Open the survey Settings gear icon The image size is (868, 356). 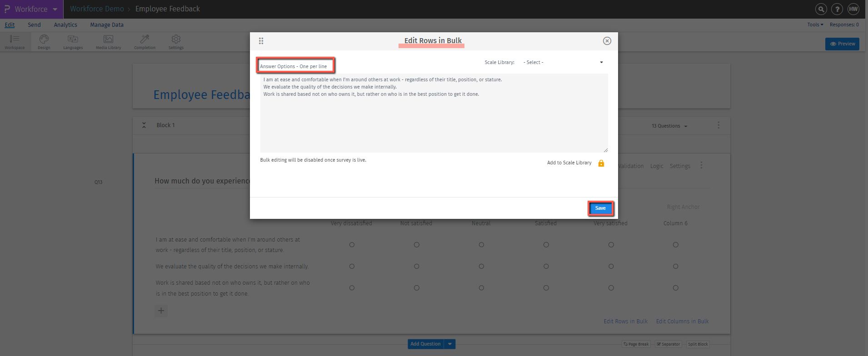pyautogui.click(x=176, y=42)
